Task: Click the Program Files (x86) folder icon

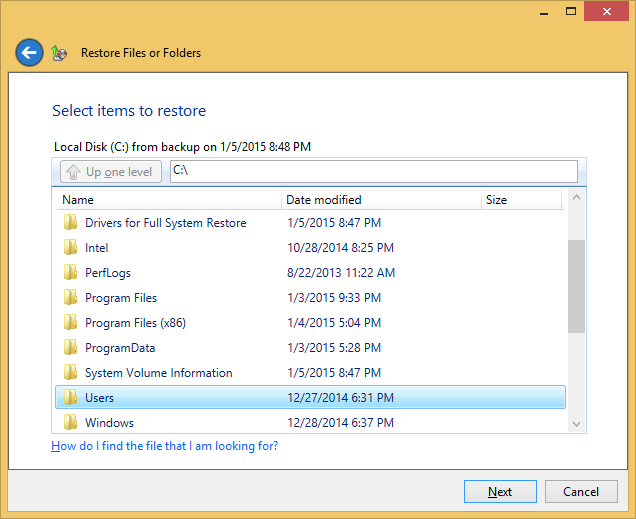Action: pos(70,323)
